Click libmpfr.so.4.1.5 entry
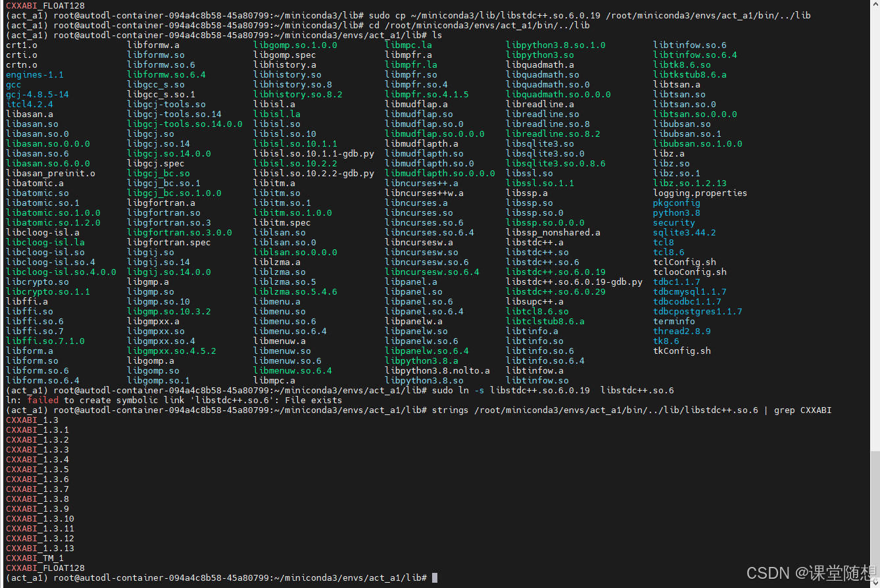880x588 pixels. coord(427,94)
